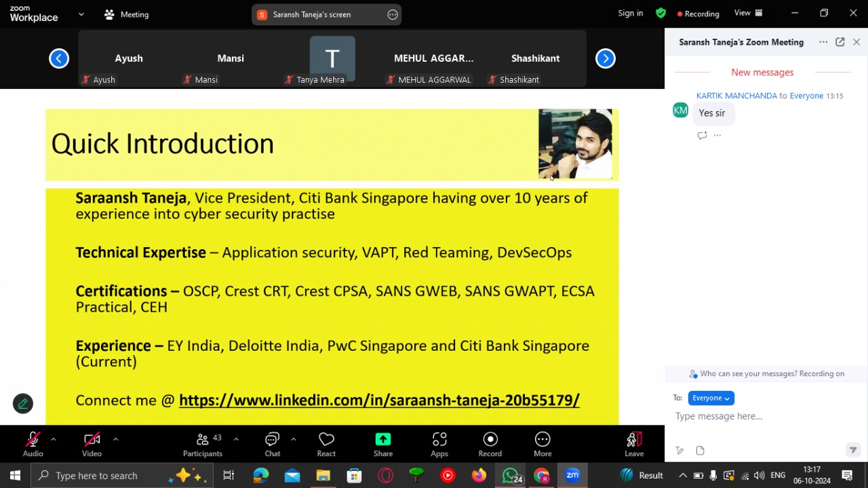Leave the meeting
This screenshot has height=488, width=868.
click(634, 445)
